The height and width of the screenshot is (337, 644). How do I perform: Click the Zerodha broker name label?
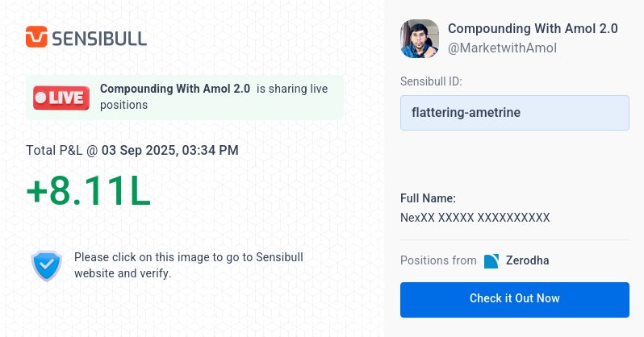click(x=527, y=260)
